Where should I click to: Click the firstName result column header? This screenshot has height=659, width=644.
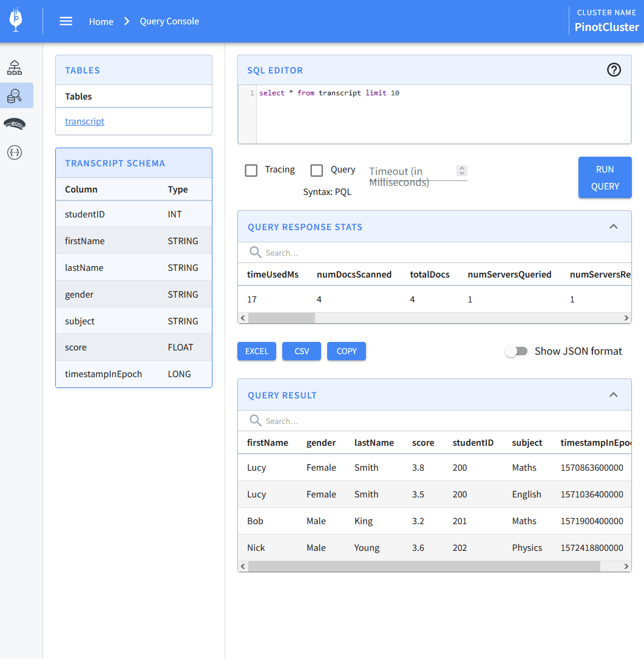[268, 443]
